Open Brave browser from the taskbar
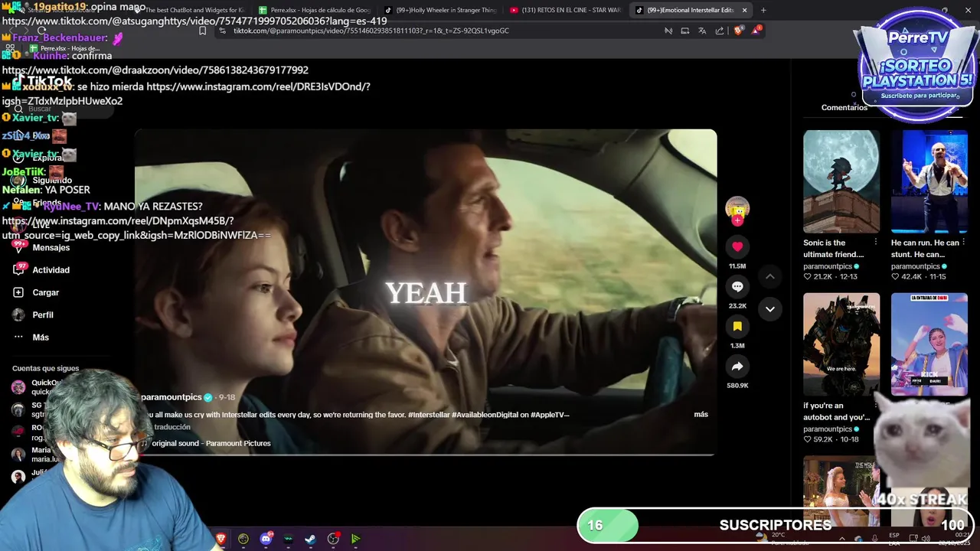The image size is (980, 551). pyautogui.click(x=220, y=539)
